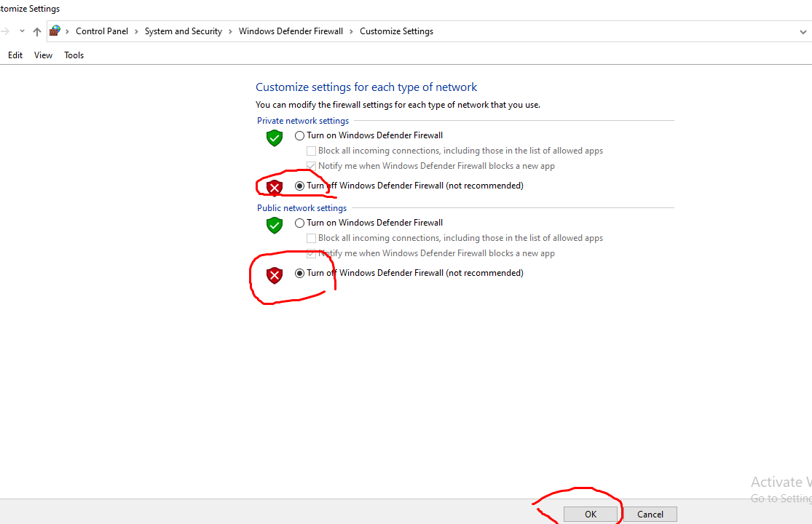The image size is (812, 524).
Task: Open recent locations dropdown arrow
Action: point(22,31)
